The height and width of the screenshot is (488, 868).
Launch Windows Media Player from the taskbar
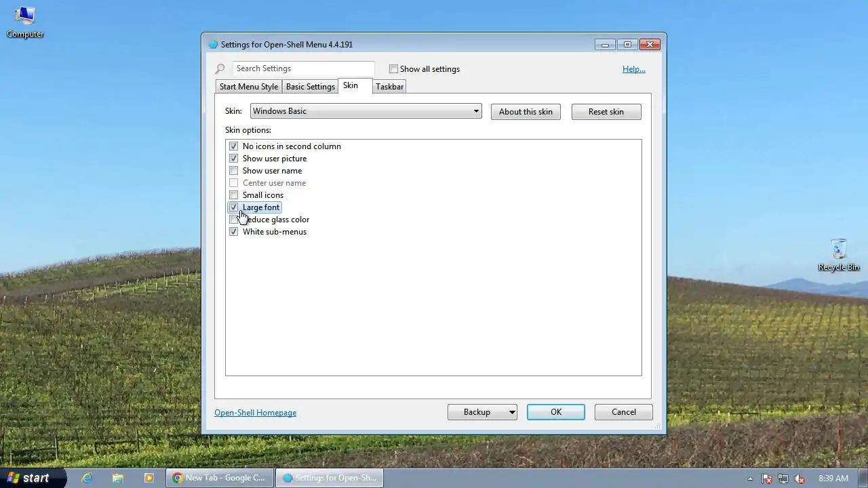149,478
